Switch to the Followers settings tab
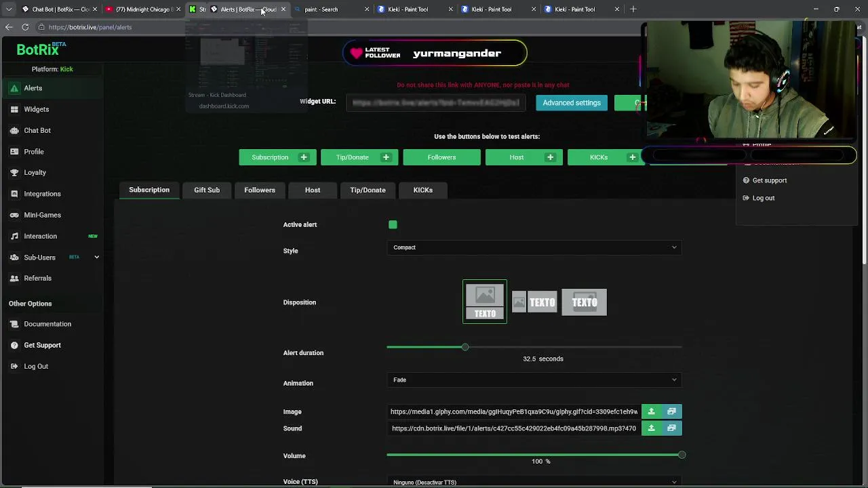Image resolution: width=868 pixels, height=488 pixels. (x=260, y=190)
